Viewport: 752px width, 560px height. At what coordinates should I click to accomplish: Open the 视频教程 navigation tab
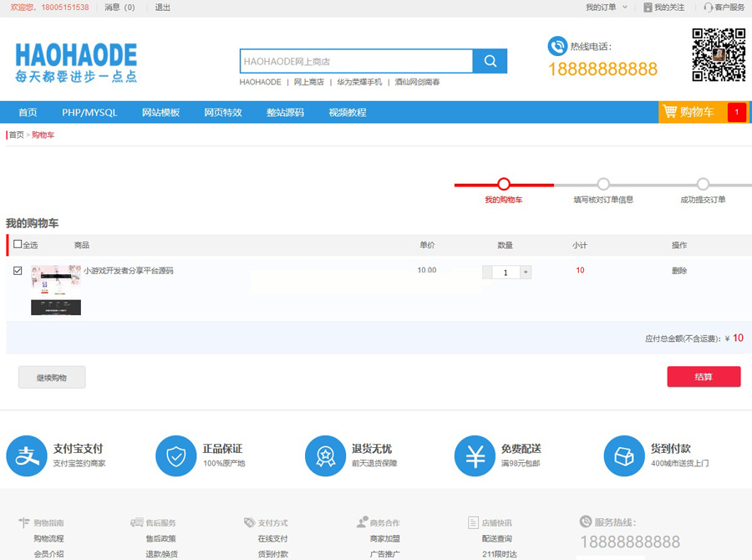pos(347,113)
